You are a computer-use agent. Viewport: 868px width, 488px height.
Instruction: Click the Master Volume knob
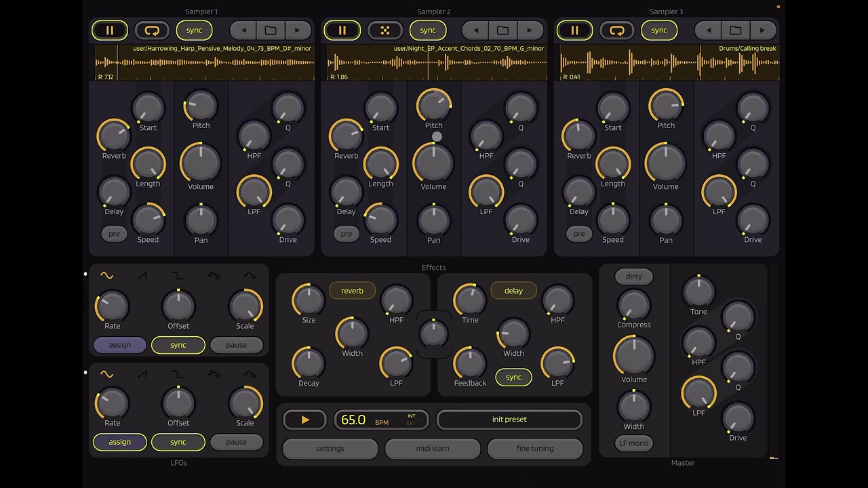634,355
